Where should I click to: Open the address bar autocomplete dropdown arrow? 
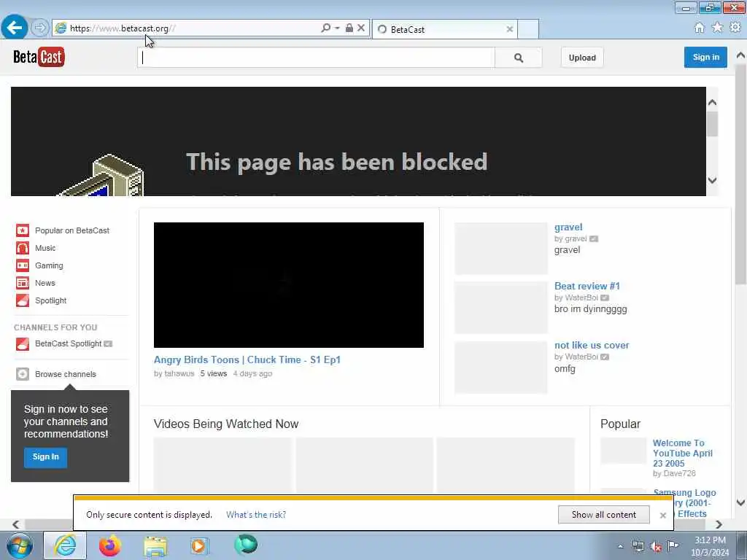[x=337, y=28]
